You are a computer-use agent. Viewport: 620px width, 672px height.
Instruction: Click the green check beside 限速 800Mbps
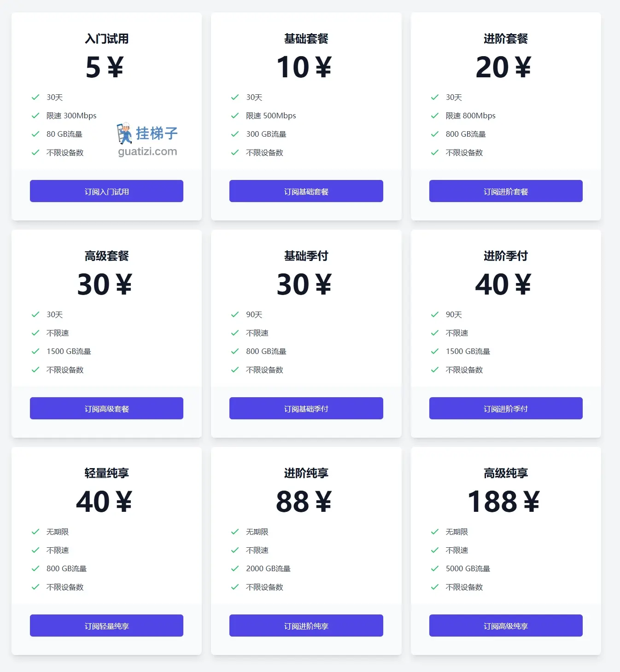[x=435, y=116]
